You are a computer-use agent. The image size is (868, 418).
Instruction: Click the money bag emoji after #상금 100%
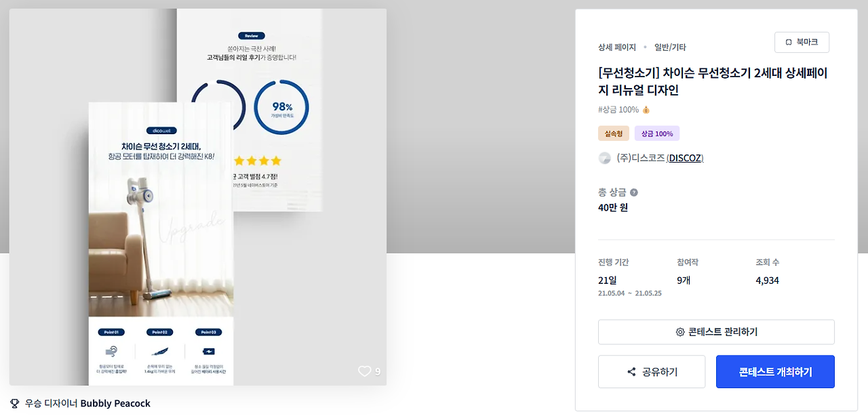pyautogui.click(x=646, y=110)
